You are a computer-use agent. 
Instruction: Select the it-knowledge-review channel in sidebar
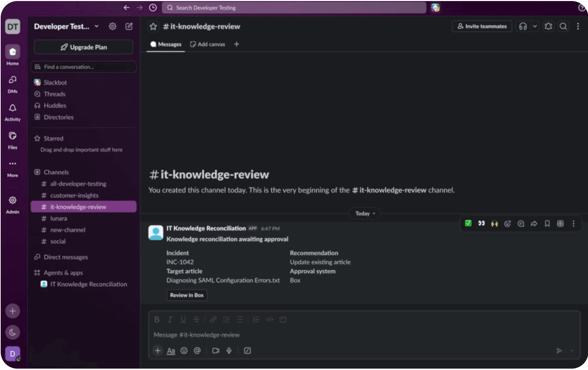83,207
